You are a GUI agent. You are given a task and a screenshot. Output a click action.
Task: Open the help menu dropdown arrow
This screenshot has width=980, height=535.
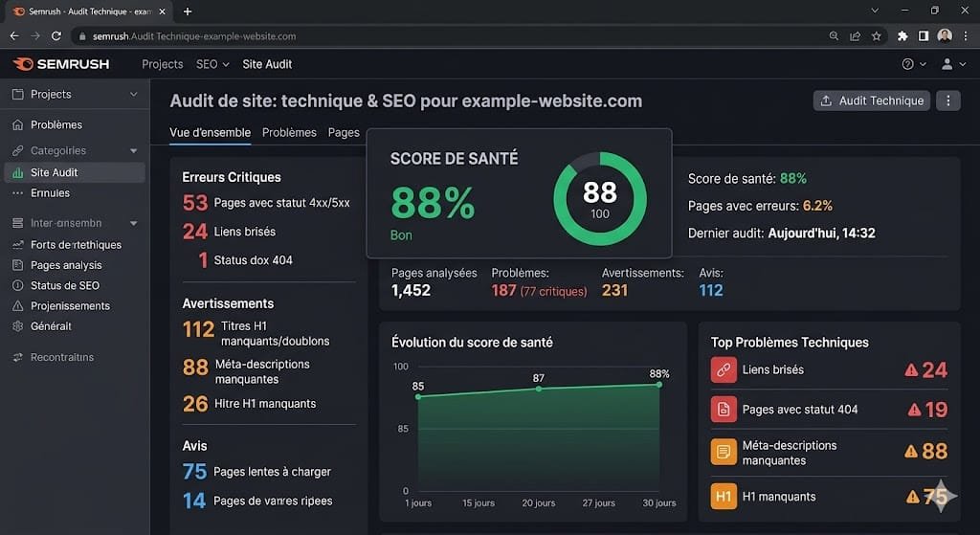click(x=923, y=64)
